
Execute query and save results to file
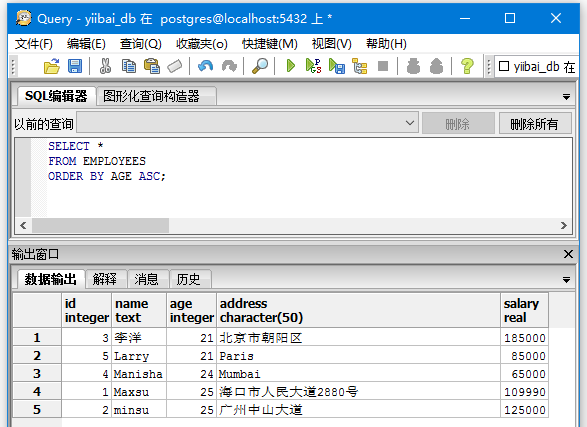(x=337, y=67)
